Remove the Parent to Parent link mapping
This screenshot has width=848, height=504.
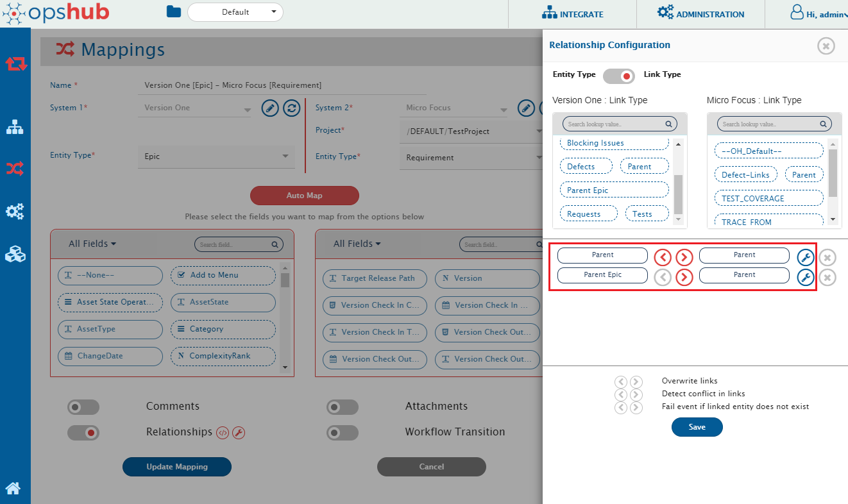point(827,258)
